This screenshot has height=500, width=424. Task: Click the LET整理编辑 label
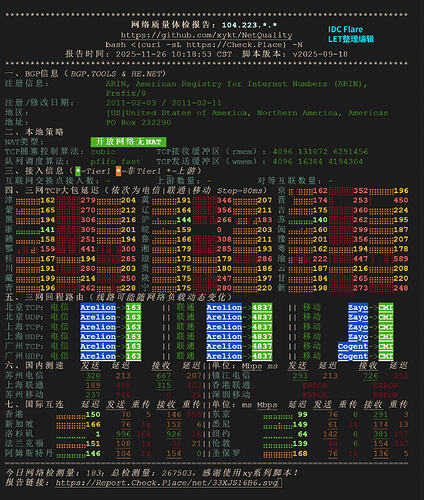351,39
